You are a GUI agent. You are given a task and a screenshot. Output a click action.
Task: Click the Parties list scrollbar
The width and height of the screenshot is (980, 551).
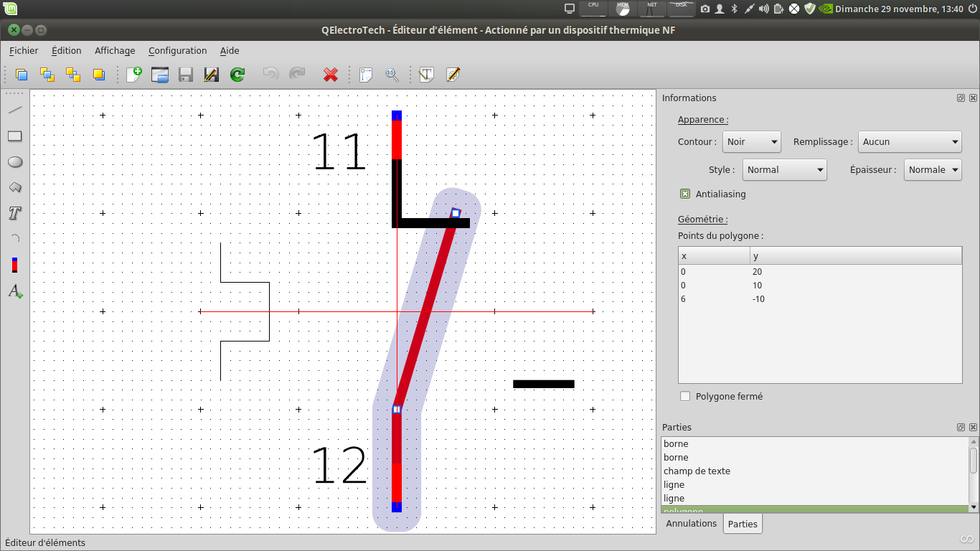click(x=974, y=461)
